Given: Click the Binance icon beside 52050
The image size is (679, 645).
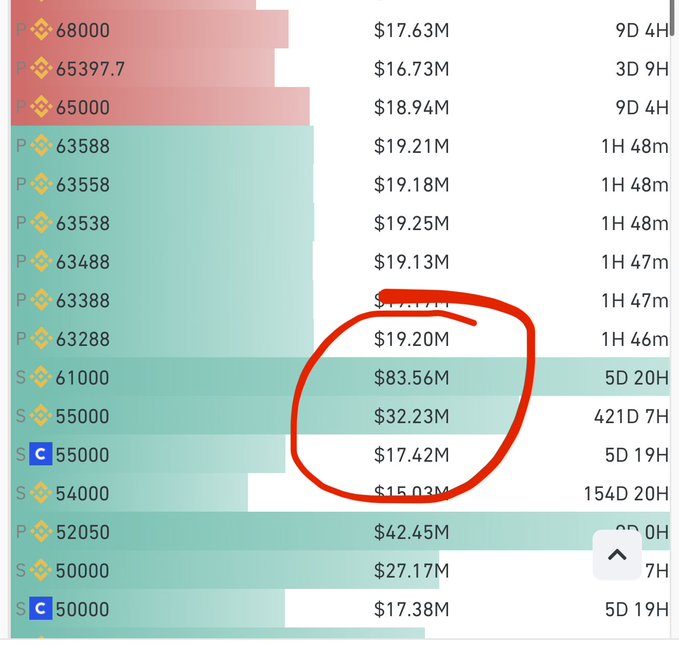Looking at the screenshot, I should 41,532.
